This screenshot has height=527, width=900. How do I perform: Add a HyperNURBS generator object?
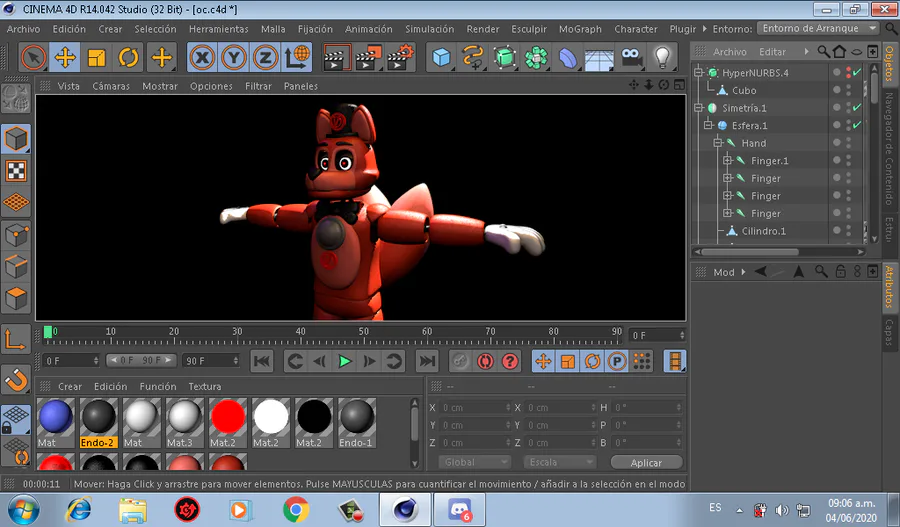pyautogui.click(x=505, y=57)
